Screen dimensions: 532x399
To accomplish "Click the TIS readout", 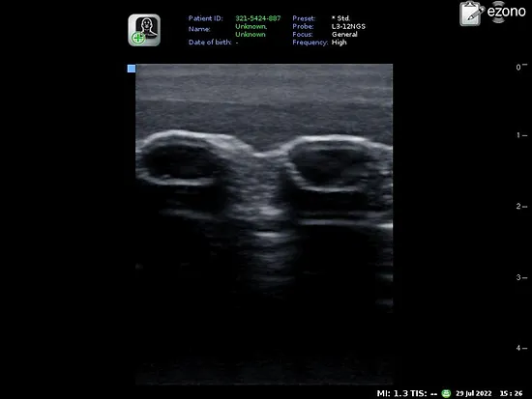I will (424, 393).
